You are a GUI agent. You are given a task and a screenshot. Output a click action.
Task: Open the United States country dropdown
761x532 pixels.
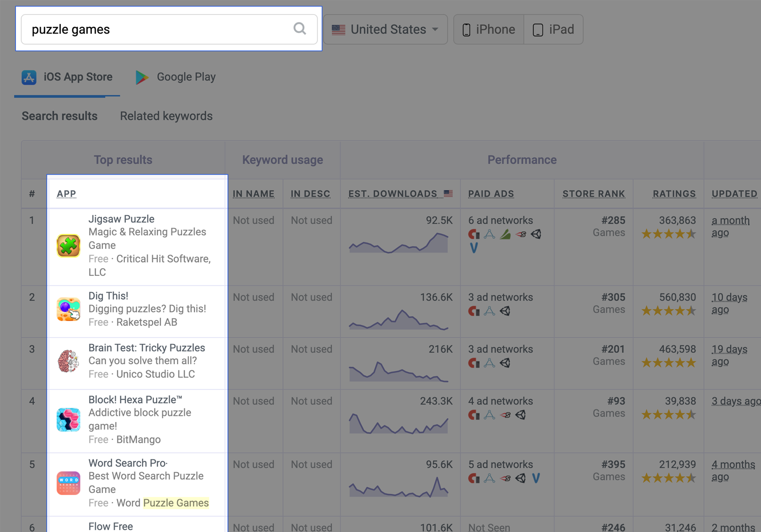[385, 29]
